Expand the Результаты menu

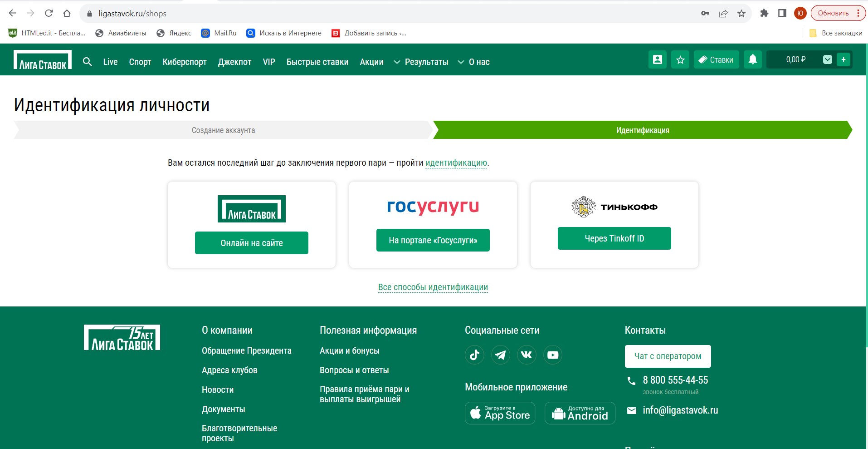click(x=421, y=62)
